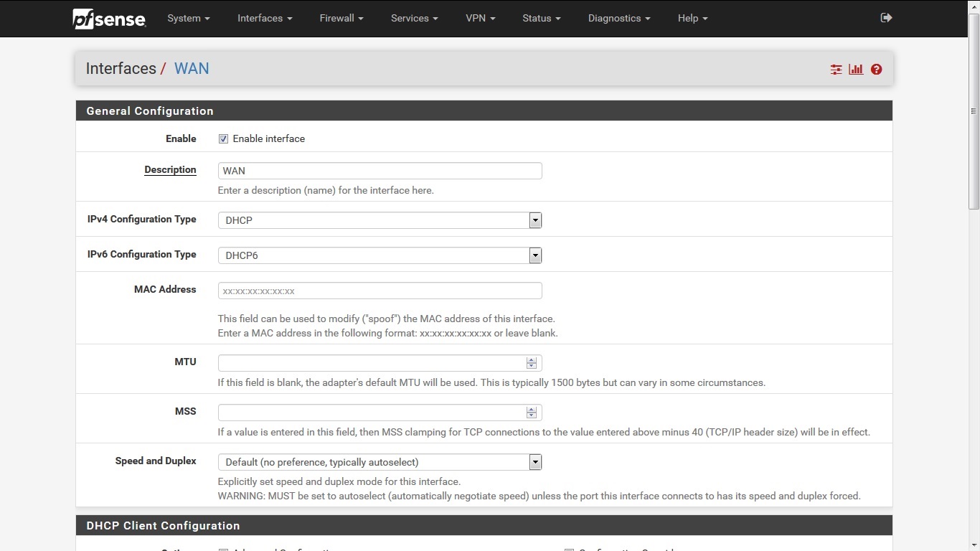Check the Configuration Override option
This screenshot has height=551, width=980.
[x=569, y=549]
